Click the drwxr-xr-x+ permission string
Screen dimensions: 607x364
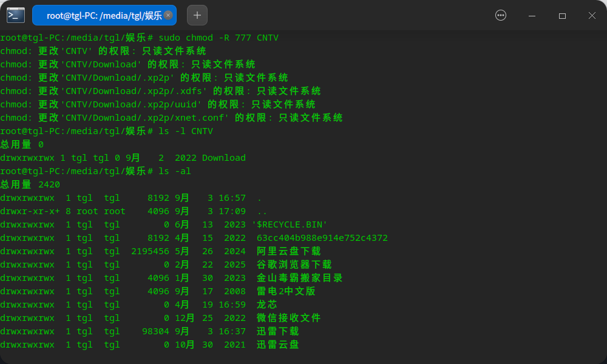(30, 211)
